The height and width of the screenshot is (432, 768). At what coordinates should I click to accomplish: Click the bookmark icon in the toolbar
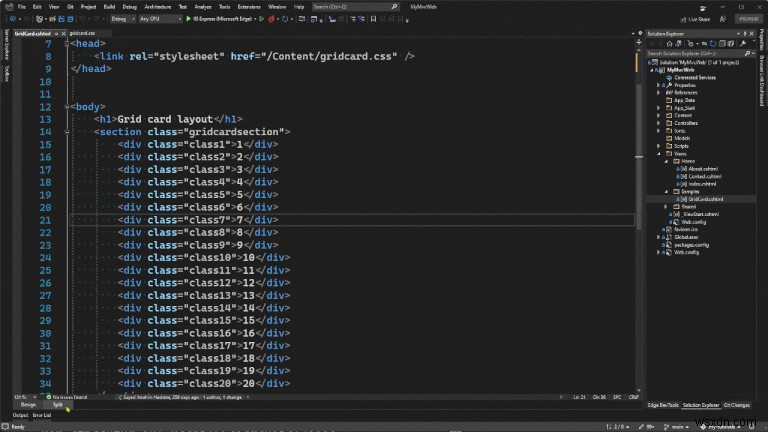coord(373,19)
